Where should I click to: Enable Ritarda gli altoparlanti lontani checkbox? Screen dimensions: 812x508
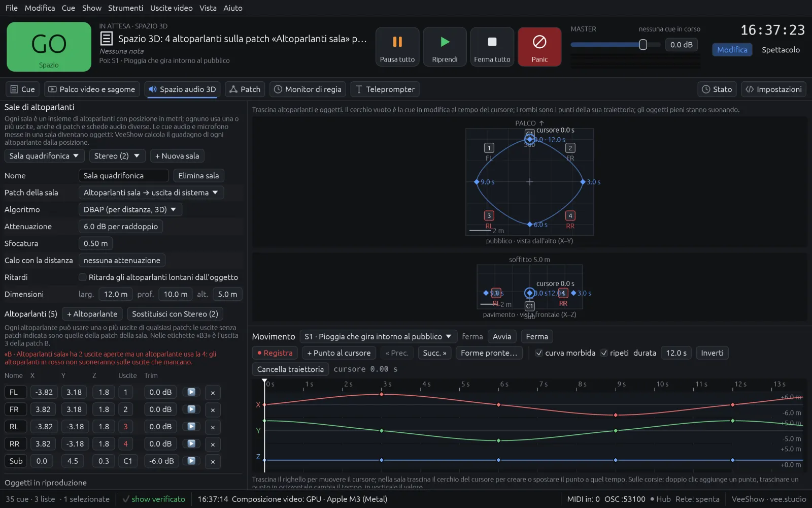[82, 277]
